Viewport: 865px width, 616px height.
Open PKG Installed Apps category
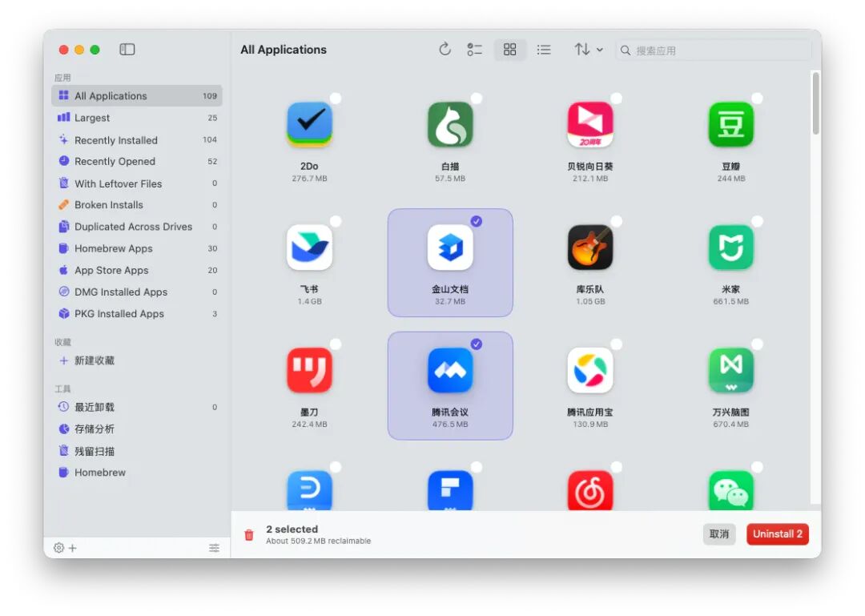[x=137, y=313]
